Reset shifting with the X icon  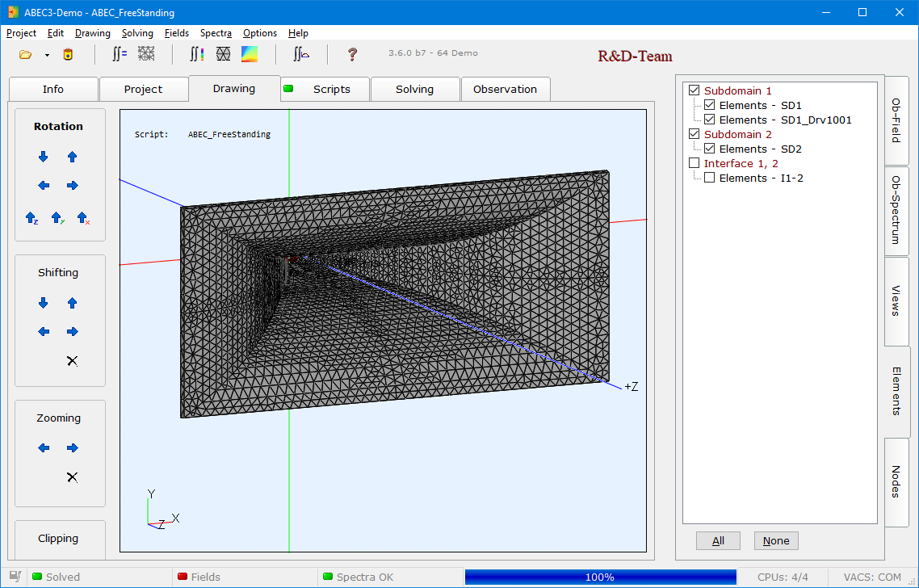tap(72, 361)
